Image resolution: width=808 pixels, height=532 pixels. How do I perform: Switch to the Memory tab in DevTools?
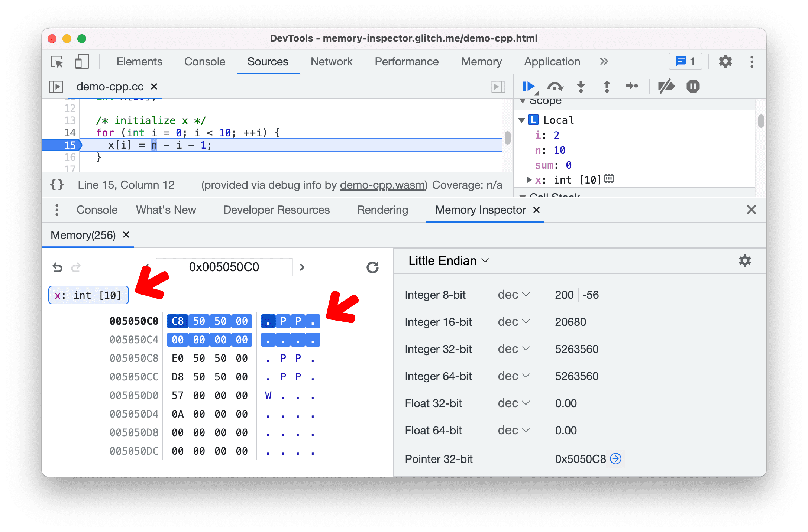click(481, 62)
